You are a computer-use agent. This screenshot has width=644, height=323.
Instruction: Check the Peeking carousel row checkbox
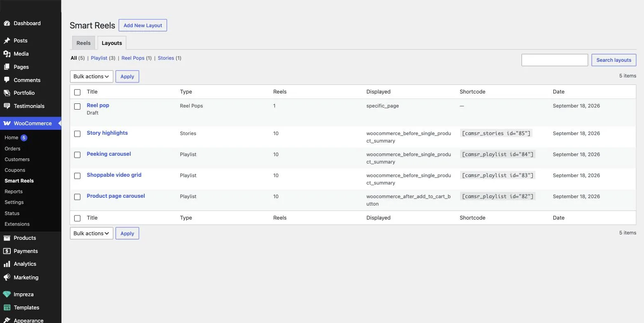pos(77,155)
